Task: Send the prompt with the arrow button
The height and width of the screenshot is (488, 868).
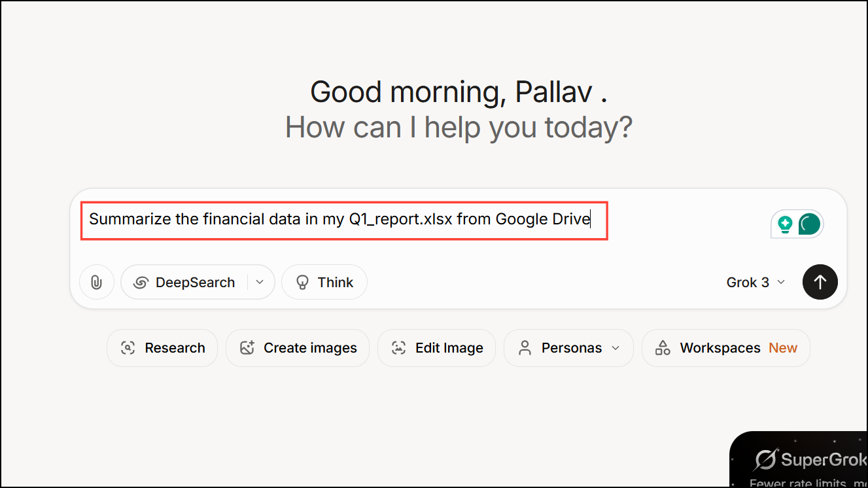Action: (820, 282)
